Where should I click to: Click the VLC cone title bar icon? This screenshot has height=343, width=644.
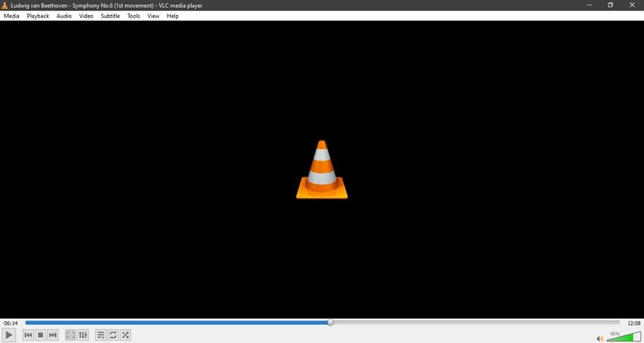pos(5,5)
